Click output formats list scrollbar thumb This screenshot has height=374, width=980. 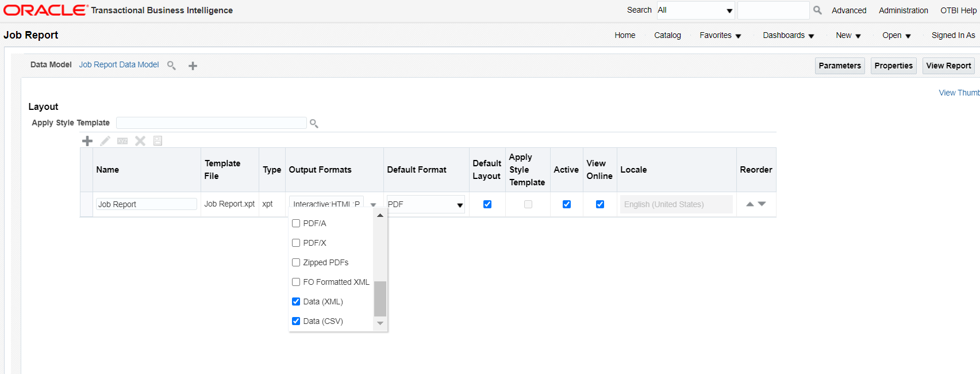point(380,299)
